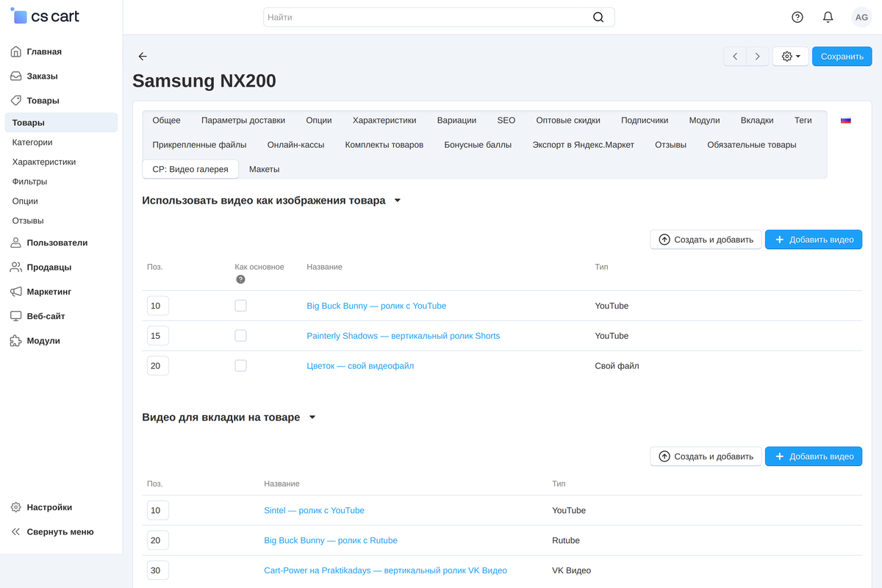Check 'Как основное' for Цветок video

240,365
